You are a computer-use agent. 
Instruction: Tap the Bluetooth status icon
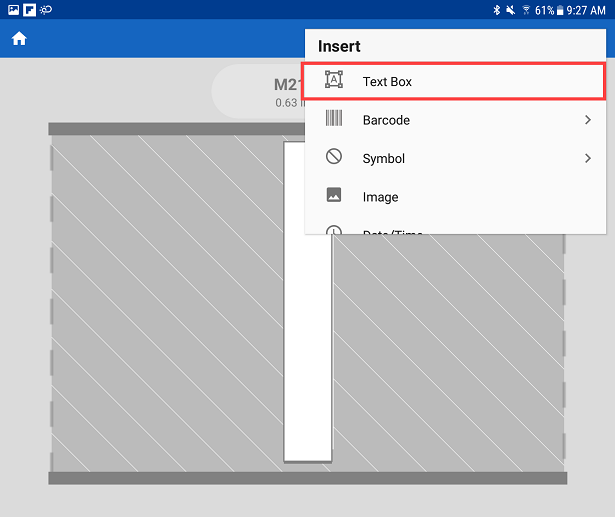coord(496,9)
